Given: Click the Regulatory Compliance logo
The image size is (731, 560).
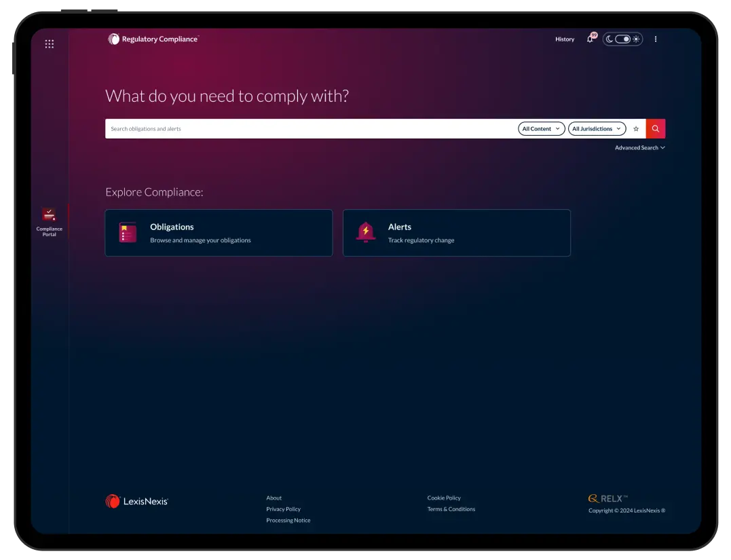Looking at the screenshot, I should (153, 39).
